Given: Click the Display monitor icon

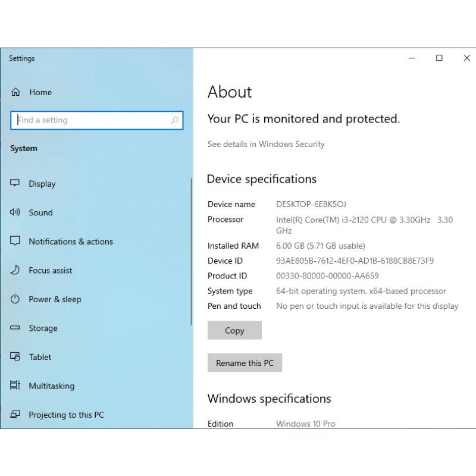Looking at the screenshot, I should click(x=15, y=184).
